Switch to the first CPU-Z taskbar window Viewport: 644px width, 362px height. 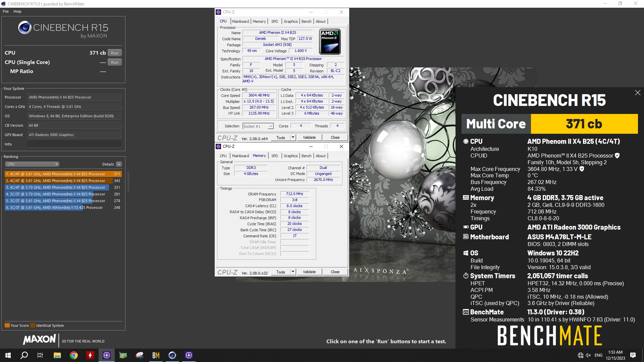point(106,355)
